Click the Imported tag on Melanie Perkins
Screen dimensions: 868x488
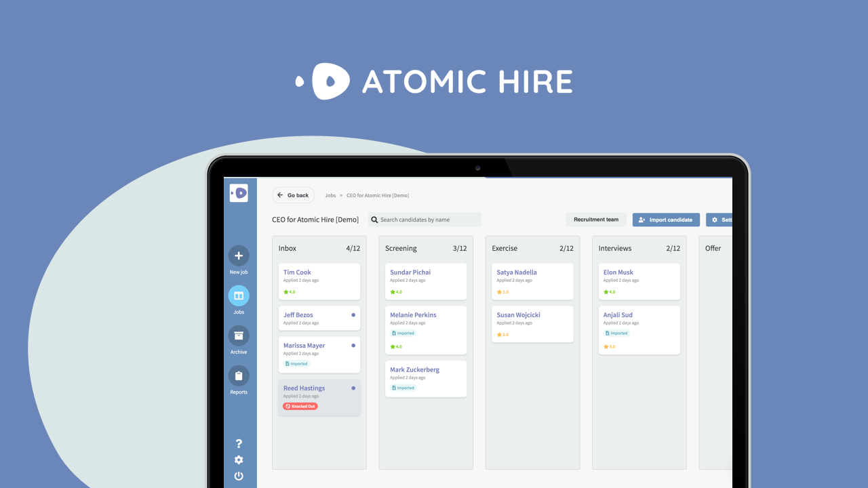[403, 333]
